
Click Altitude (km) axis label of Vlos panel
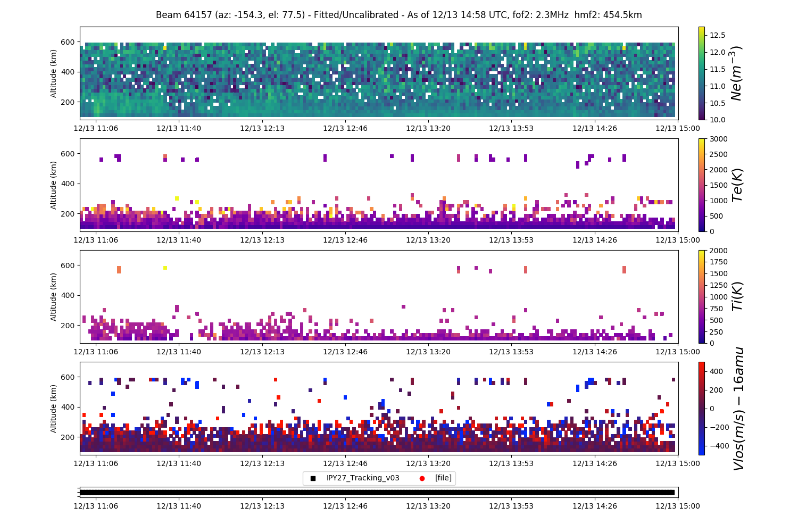point(54,408)
